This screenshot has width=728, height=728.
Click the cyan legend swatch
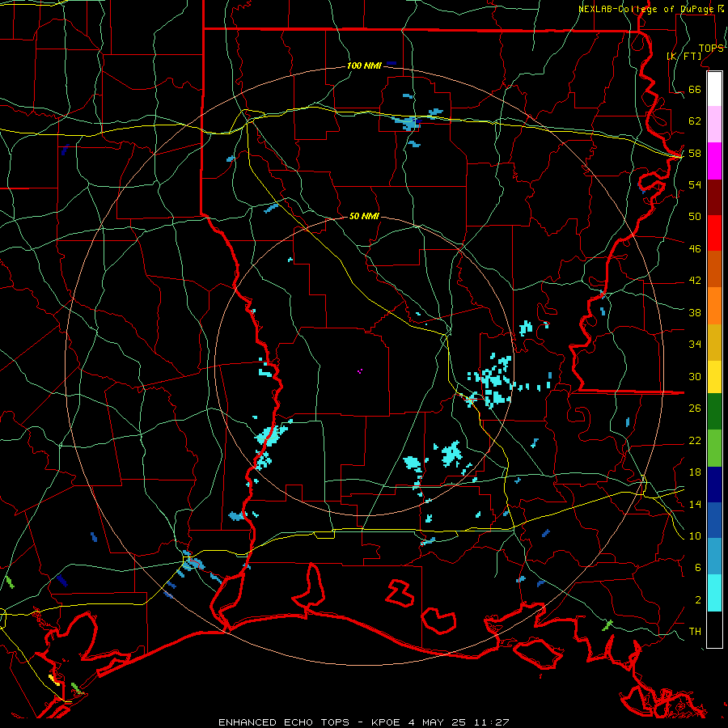pyautogui.click(x=714, y=593)
